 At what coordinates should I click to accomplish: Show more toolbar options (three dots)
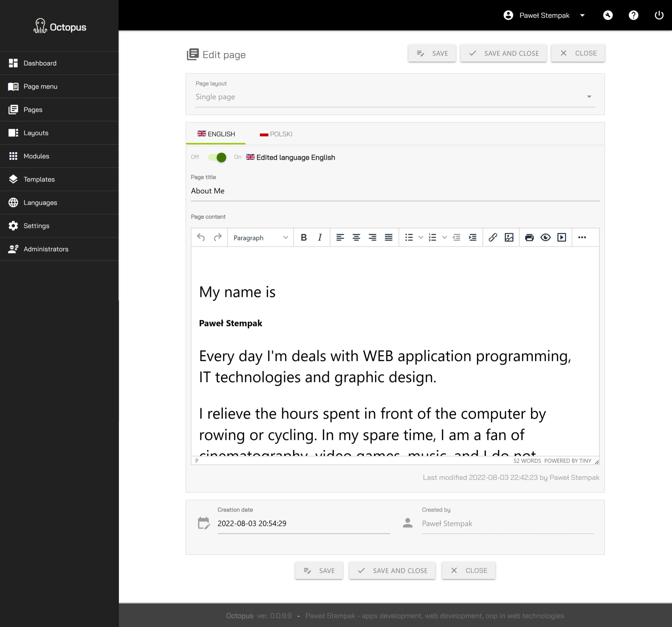(x=582, y=237)
